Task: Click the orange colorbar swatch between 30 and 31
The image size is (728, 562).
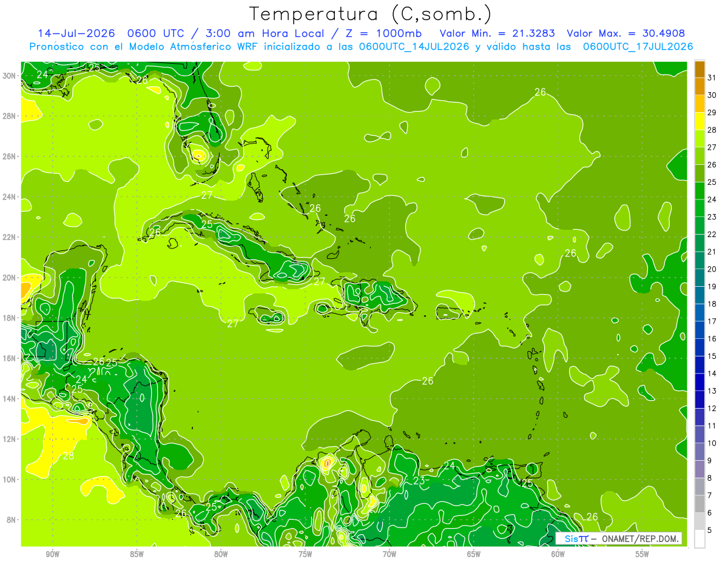Action: click(x=699, y=87)
